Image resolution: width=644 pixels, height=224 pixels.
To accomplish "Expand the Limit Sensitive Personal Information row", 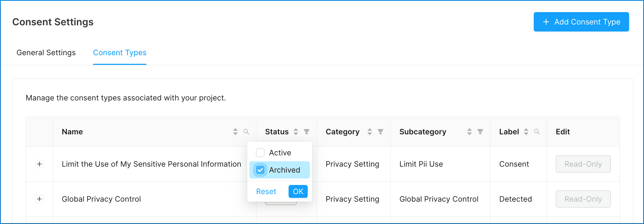I will [x=39, y=164].
